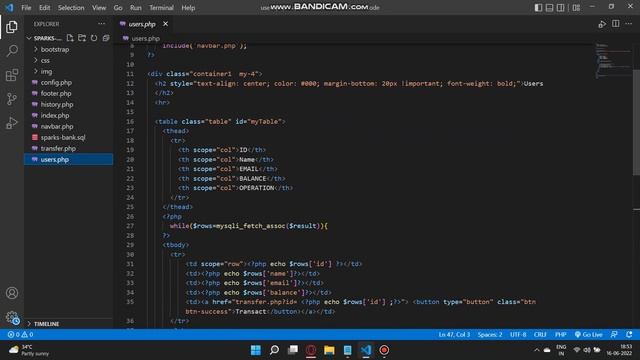640x360 pixels.
Task: Expand the Timeline section
Action: click(x=69, y=324)
